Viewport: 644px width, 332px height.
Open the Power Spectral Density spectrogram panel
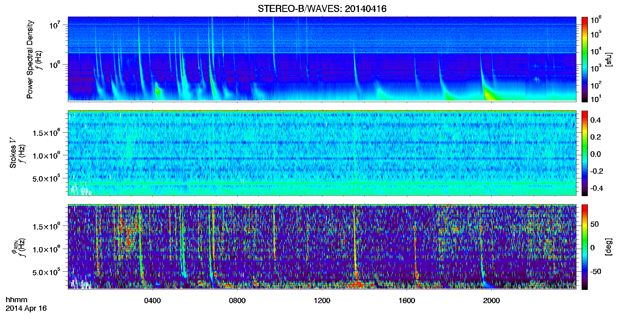click(x=322, y=59)
